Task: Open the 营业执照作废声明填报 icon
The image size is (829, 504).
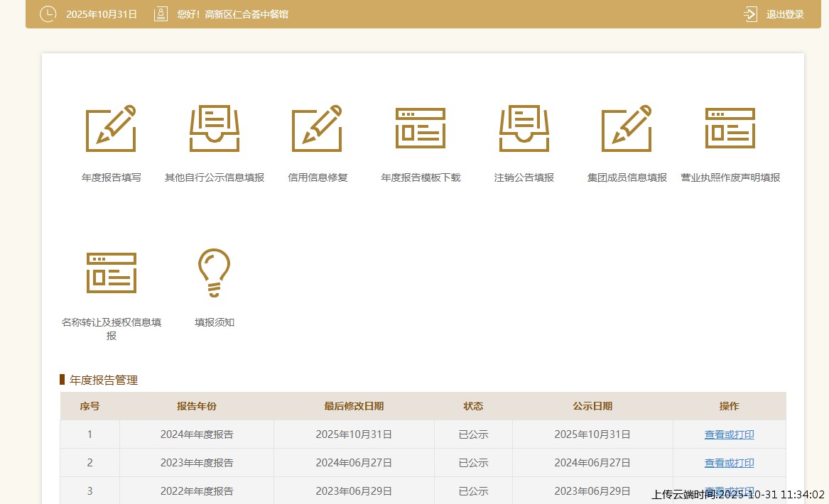Action: (730, 128)
